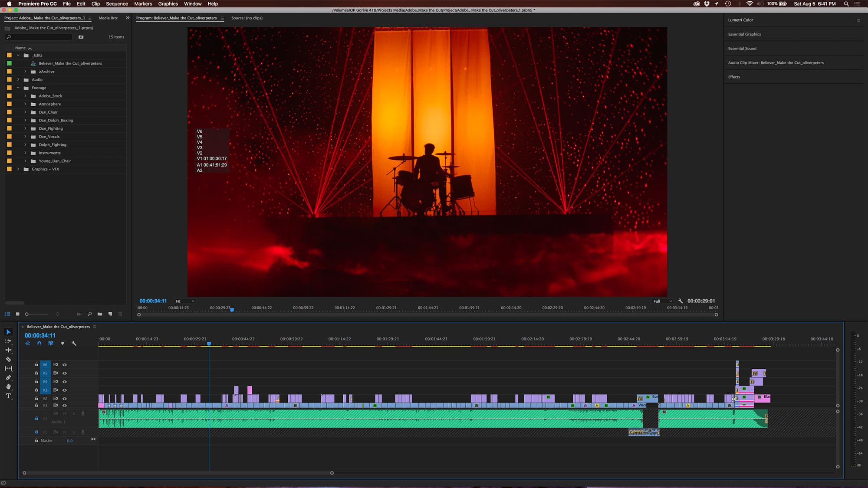The height and width of the screenshot is (488, 868).
Task: Select the Ripple Edit tool
Action: tap(8, 350)
